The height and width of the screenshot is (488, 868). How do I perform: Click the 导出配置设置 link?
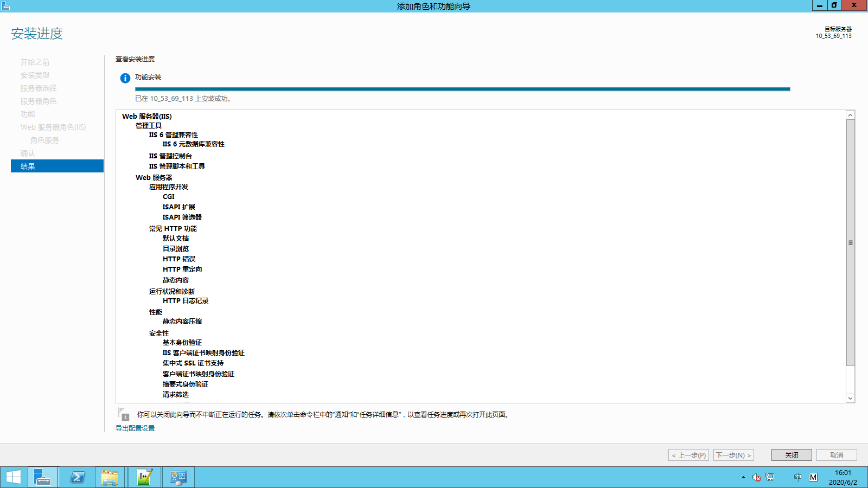coord(135,428)
